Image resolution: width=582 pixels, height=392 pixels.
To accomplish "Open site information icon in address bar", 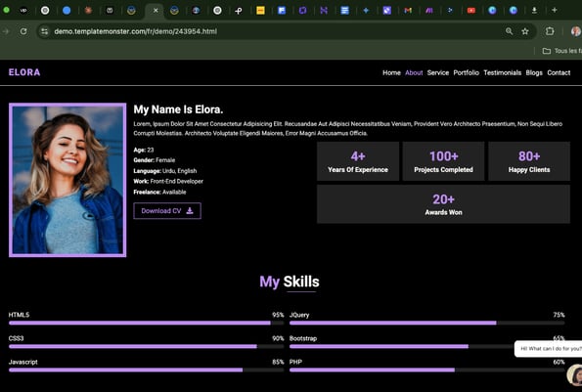I will pos(45,31).
